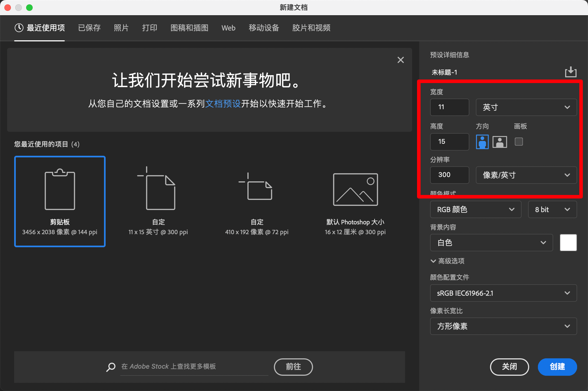This screenshot has height=391, width=588.
Task: Click the Go button beside search
Action: coord(293,367)
